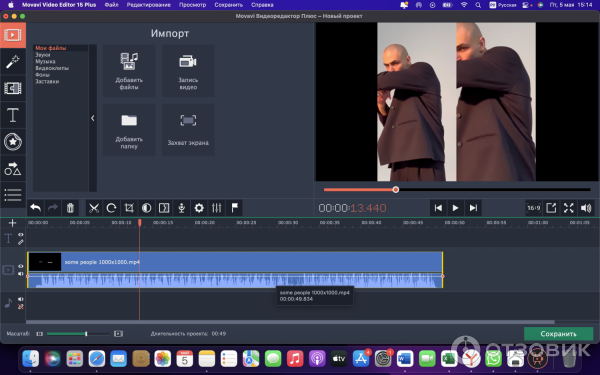Open the 16:9 aspect ratio dropdown
Image resolution: width=600 pixels, height=375 pixels.
(533, 208)
